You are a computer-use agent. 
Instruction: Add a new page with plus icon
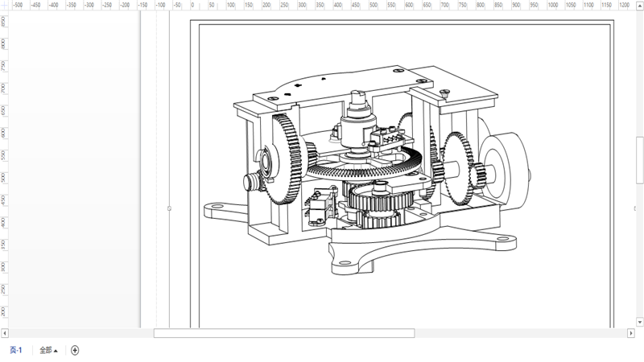(x=75, y=350)
